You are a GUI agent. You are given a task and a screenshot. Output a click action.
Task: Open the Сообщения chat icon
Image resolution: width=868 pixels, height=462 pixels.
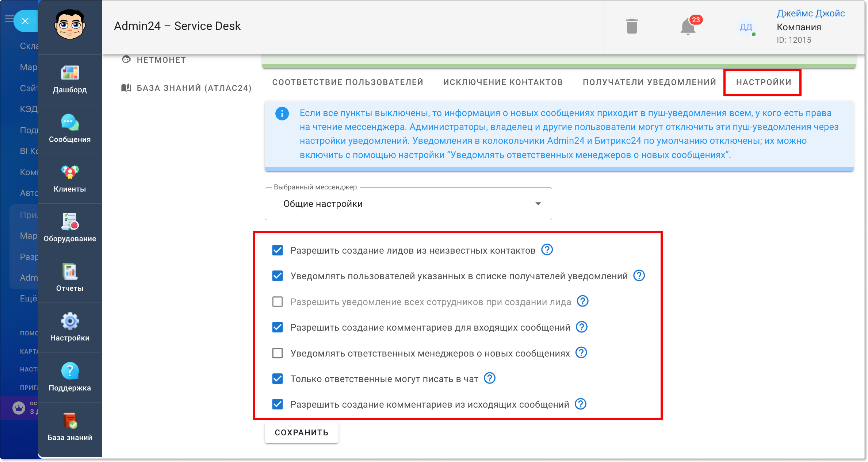click(70, 123)
